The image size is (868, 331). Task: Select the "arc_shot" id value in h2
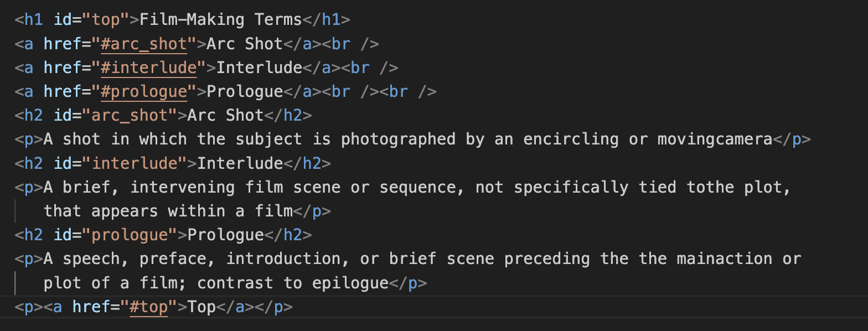click(x=130, y=115)
